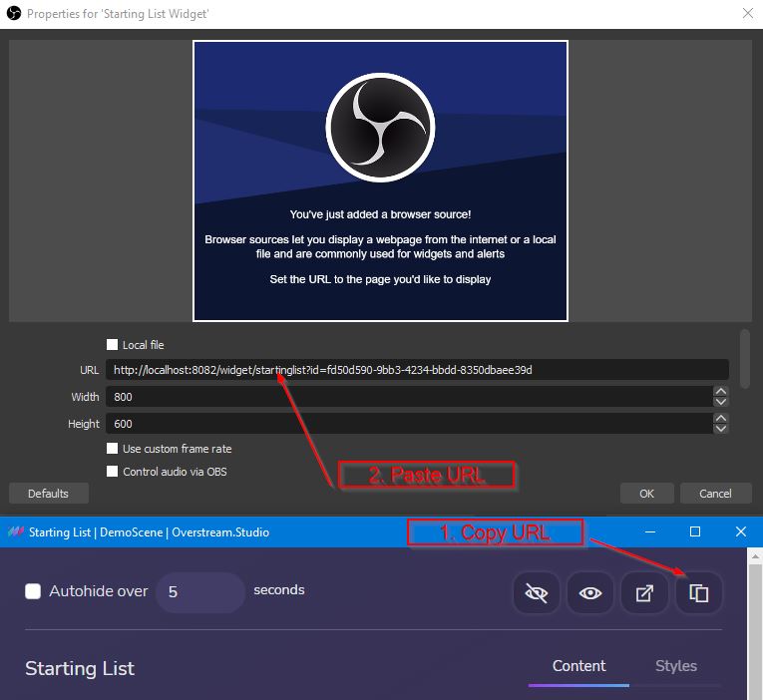Confirm with the OK button
Viewport: 763px width, 700px height.
(x=646, y=494)
